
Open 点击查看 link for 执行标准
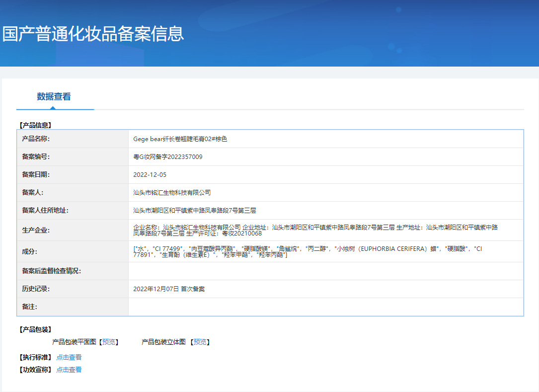[69, 357]
